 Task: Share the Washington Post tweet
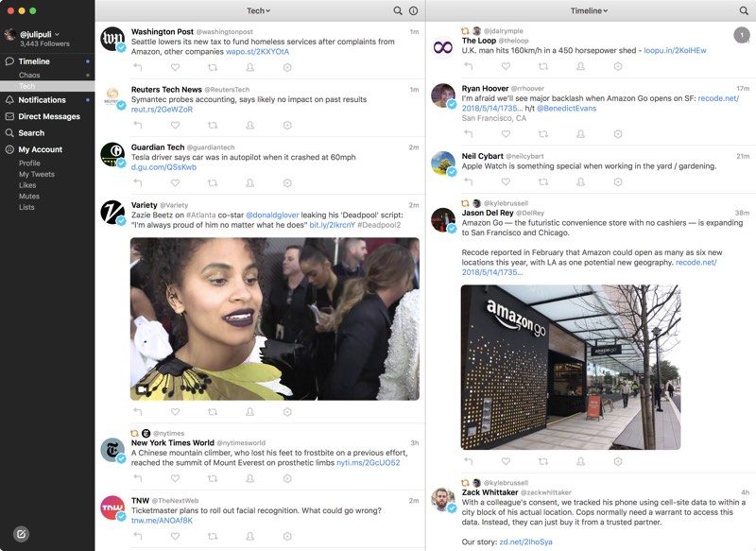point(250,67)
